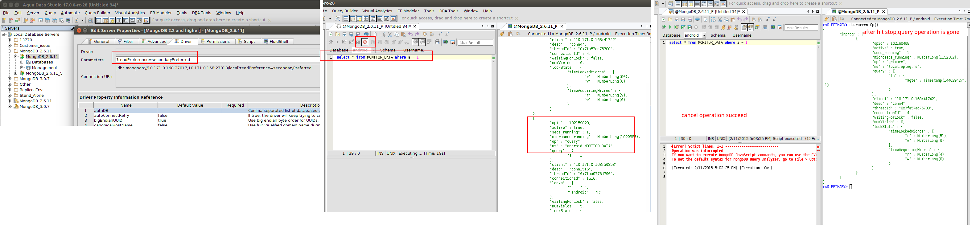Click decrease-font 'a' icon in the interrupted-script window
This screenshot has height=237, width=980.
pos(768,19)
